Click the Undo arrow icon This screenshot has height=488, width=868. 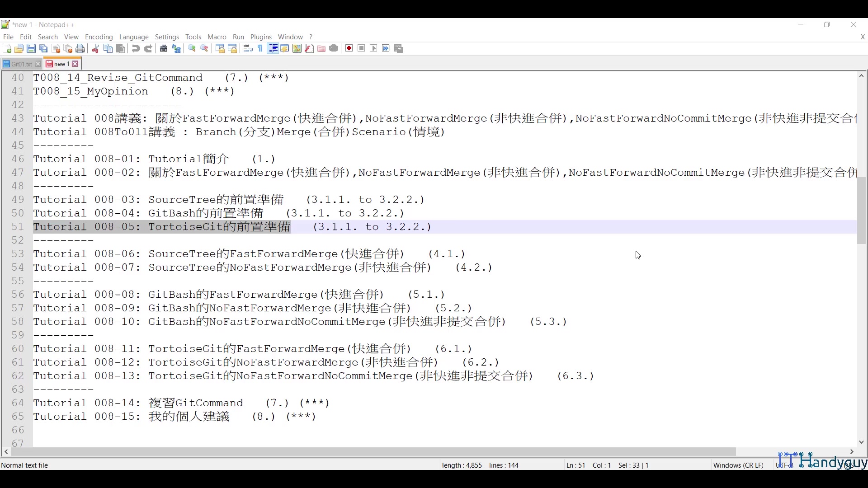coord(136,49)
